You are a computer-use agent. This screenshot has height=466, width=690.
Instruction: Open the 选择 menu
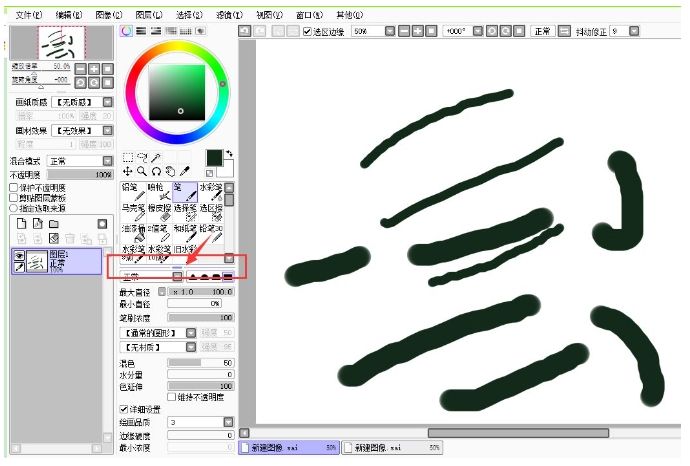pyautogui.click(x=189, y=15)
